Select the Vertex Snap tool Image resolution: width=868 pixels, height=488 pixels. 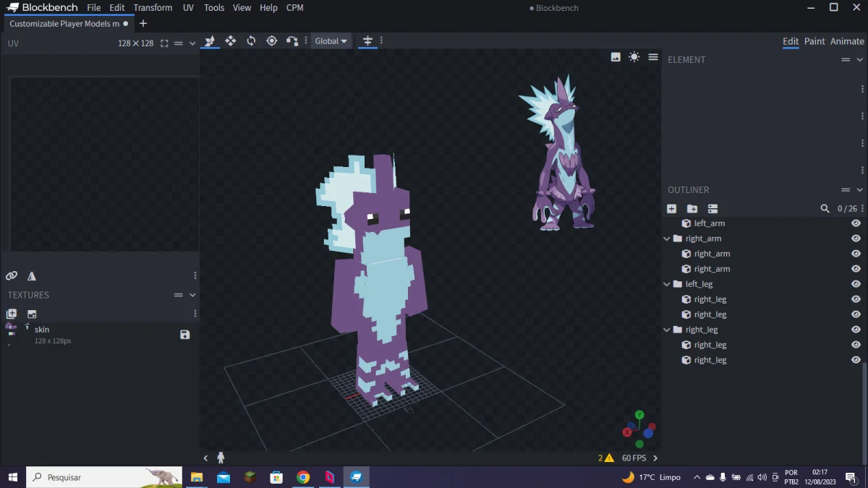click(x=292, y=41)
